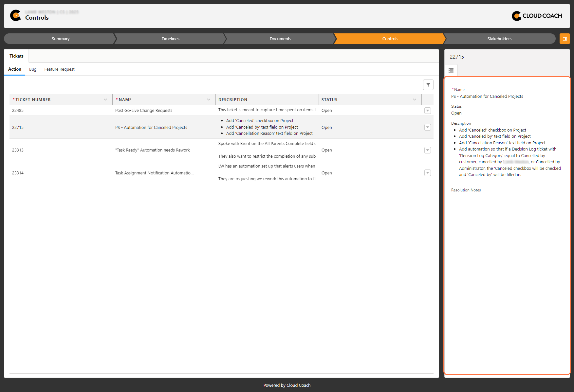Select the Tickets tab
This screenshot has width=574, height=392.
[x=16, y=56]
